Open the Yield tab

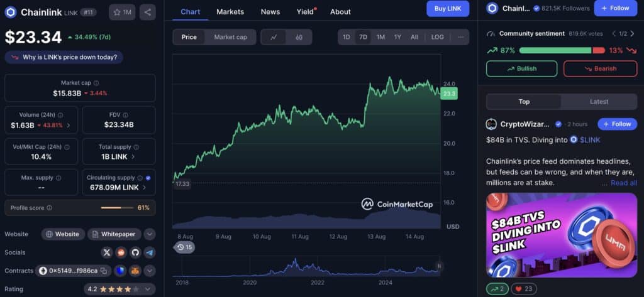click(x=306, y=11)
